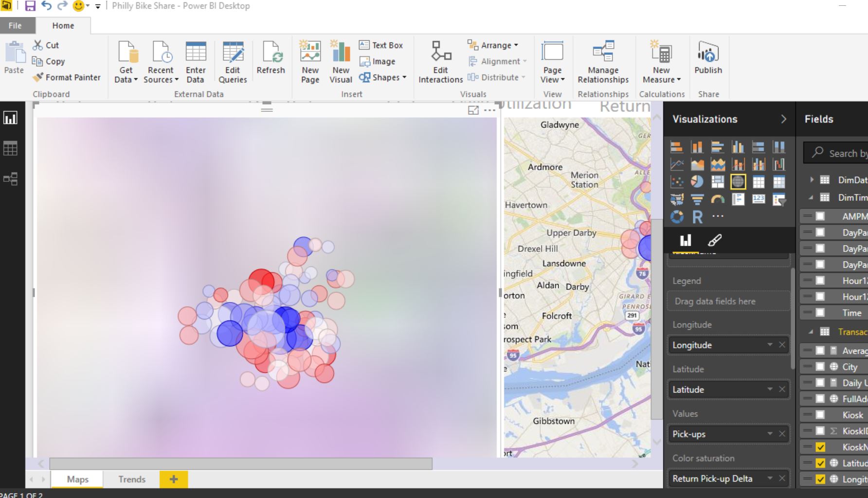The height and width of the screenshot is (498, 868).
Task: Open the Latitude field dropdown arrow
Action: [x=770, y=389]
